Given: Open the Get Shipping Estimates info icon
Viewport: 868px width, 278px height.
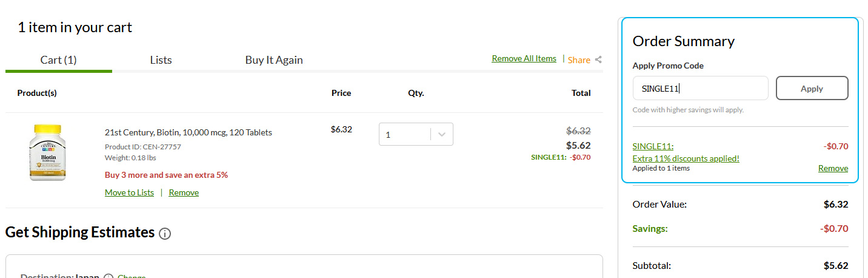Looking at the screenshot, I should (x=165, y=233).
